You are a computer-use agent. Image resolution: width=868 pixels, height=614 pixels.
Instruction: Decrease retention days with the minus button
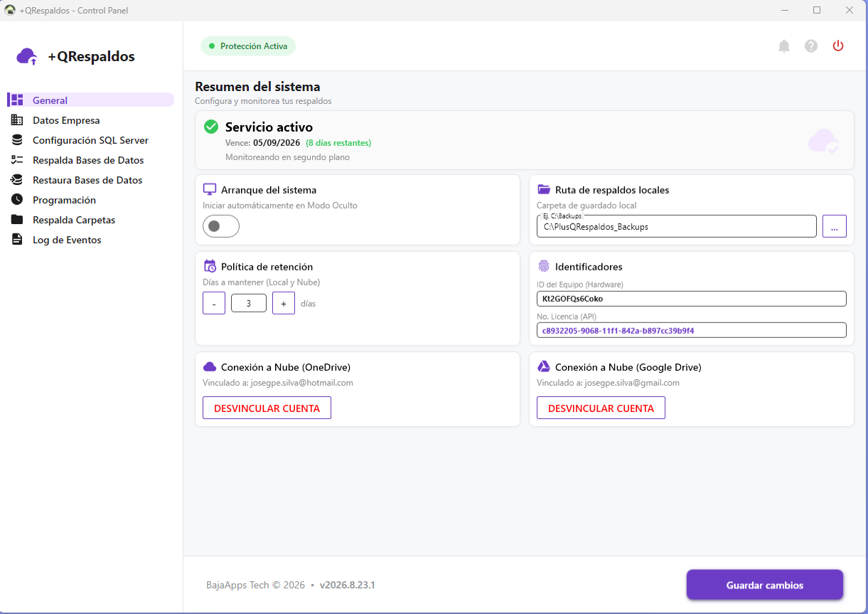coord(214,303)
